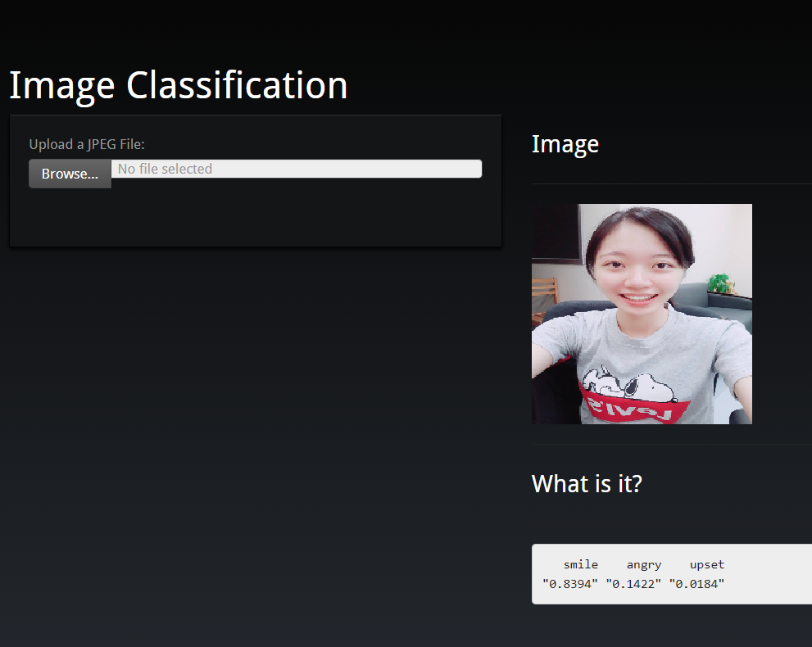The width and height of the screenshot is (812, 647).
Task: Click the "Upload a JPEG File:" label
Action: pyautogui.click(x=87, y=144)
